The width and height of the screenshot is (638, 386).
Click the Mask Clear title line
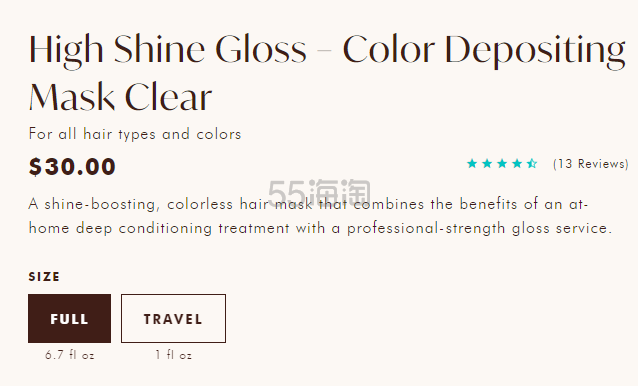coord(120,97)
